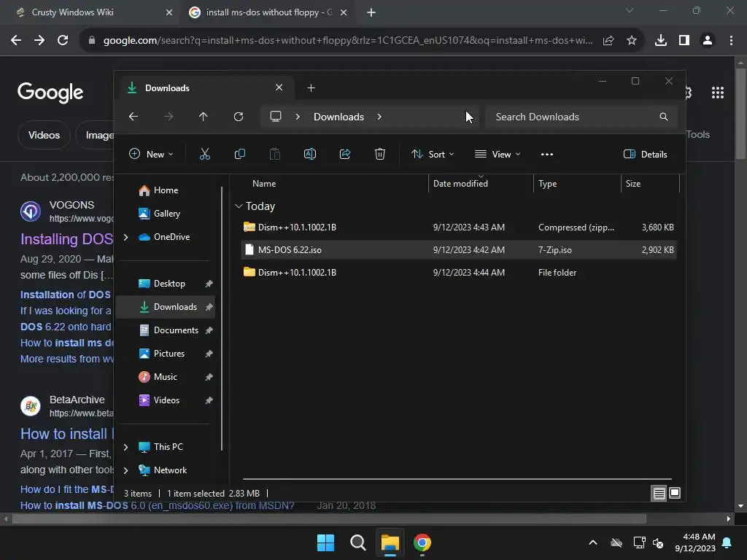Open the New dropdown menu
The width and height of the screenshot is (747, 560).
[x=152, y=154]
